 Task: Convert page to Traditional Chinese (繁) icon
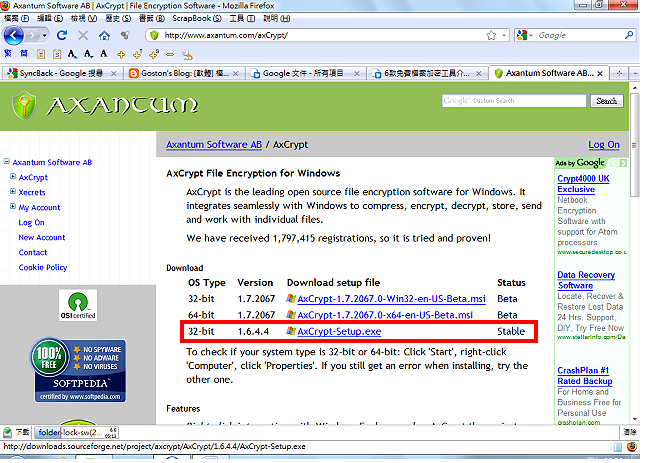[x=8, y=54]
